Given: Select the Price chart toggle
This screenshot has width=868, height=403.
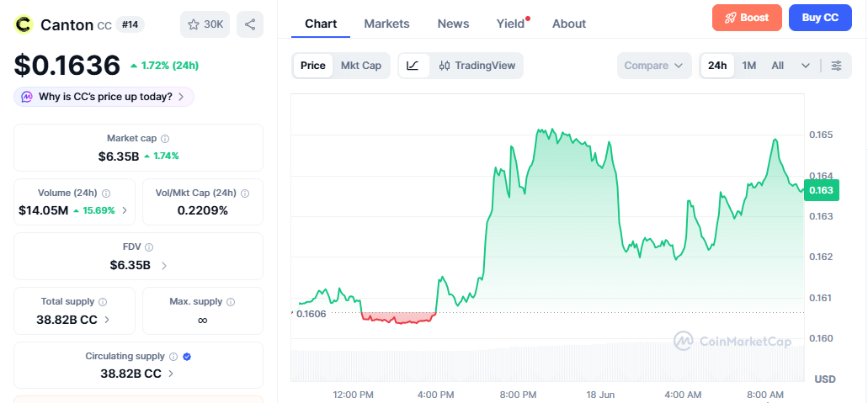Looking at the screenshot, I should click(x=313, y=66).
